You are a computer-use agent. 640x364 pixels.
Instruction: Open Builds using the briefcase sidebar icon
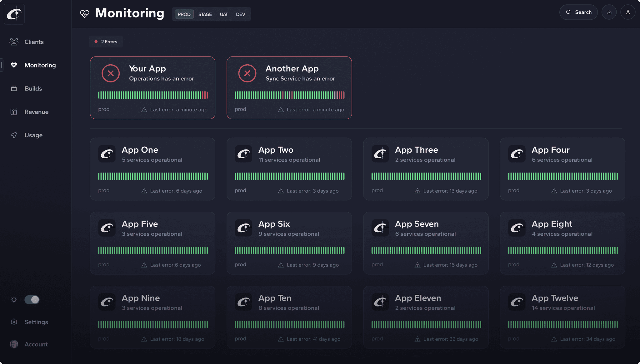point(14,88)
